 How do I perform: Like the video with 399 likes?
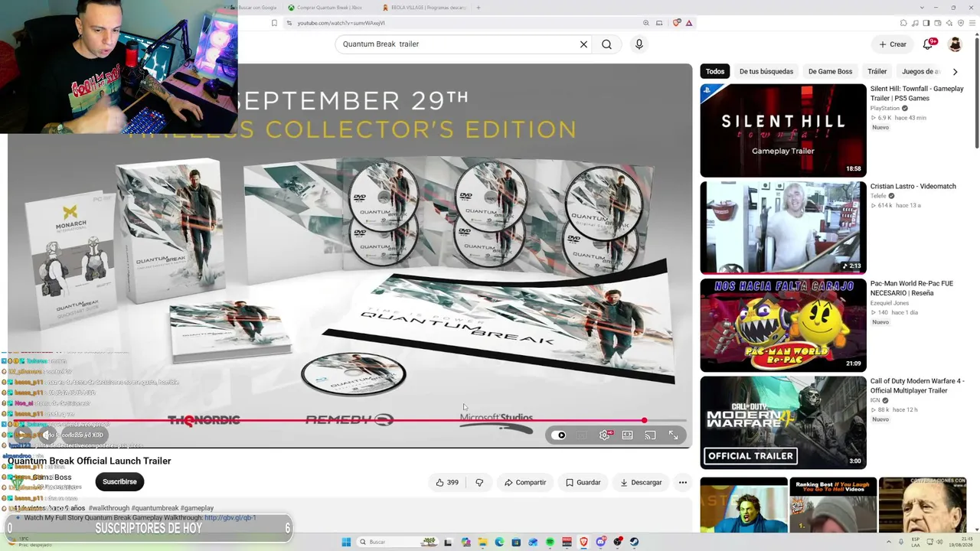(x=447, y=483)
